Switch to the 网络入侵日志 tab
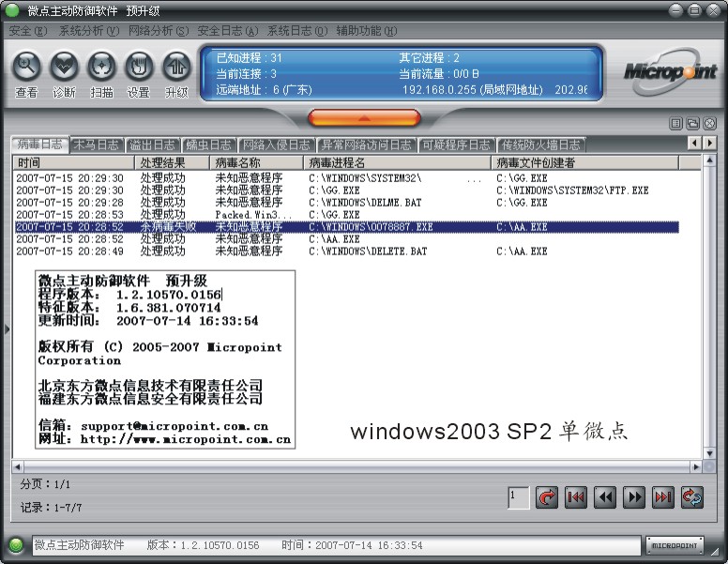 tap(277, 145)
